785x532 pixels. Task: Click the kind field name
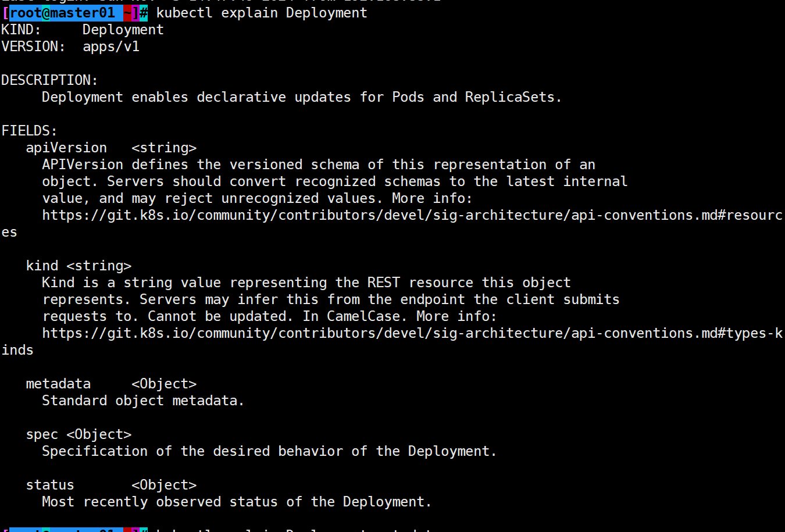(42, 266)
